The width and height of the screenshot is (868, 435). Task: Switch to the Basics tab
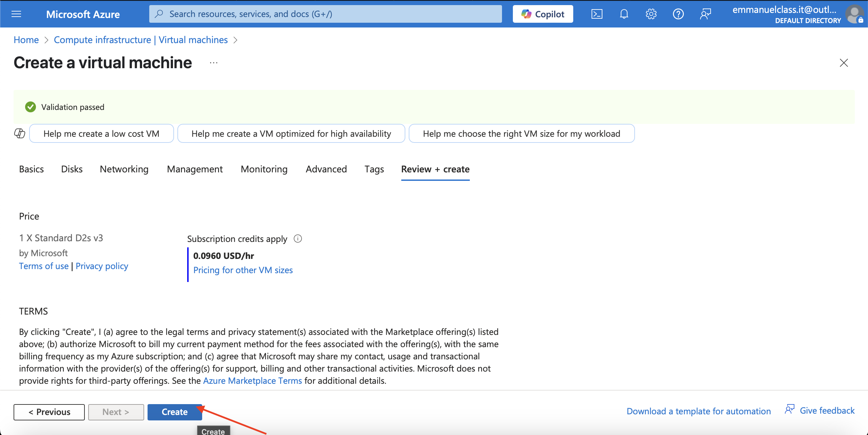coord(31,169)
